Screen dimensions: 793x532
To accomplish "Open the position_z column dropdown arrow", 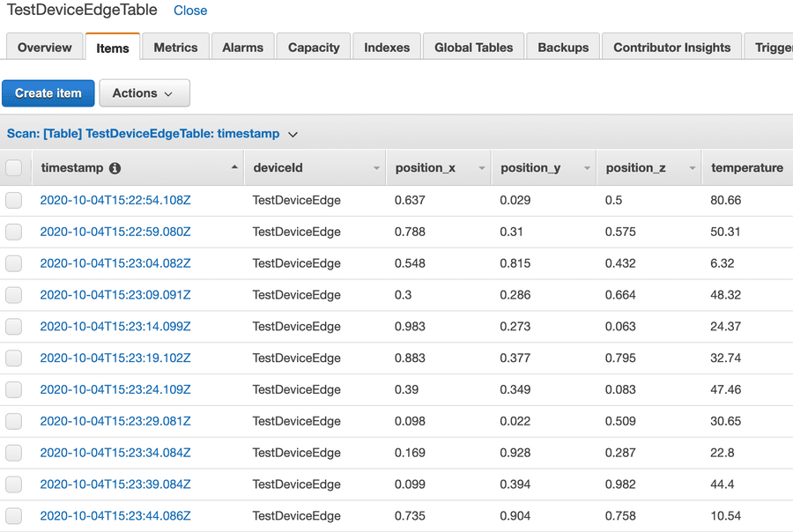I will click(x=692, y=168).
